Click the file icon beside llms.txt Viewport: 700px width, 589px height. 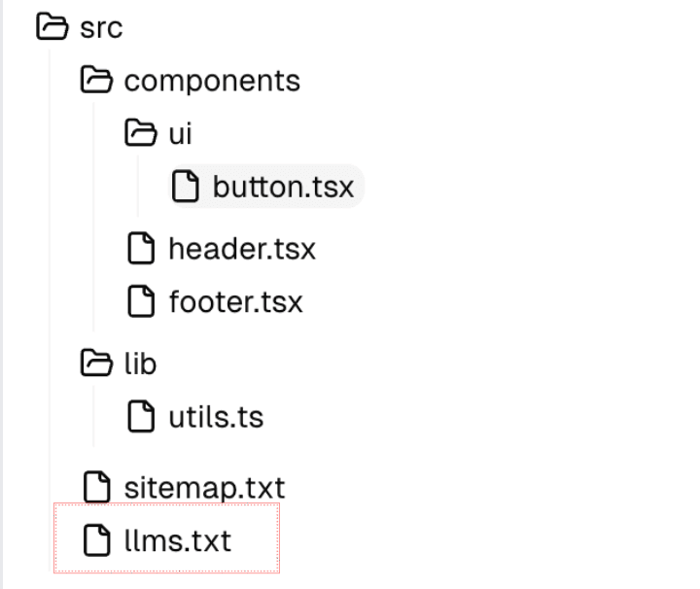96,539
